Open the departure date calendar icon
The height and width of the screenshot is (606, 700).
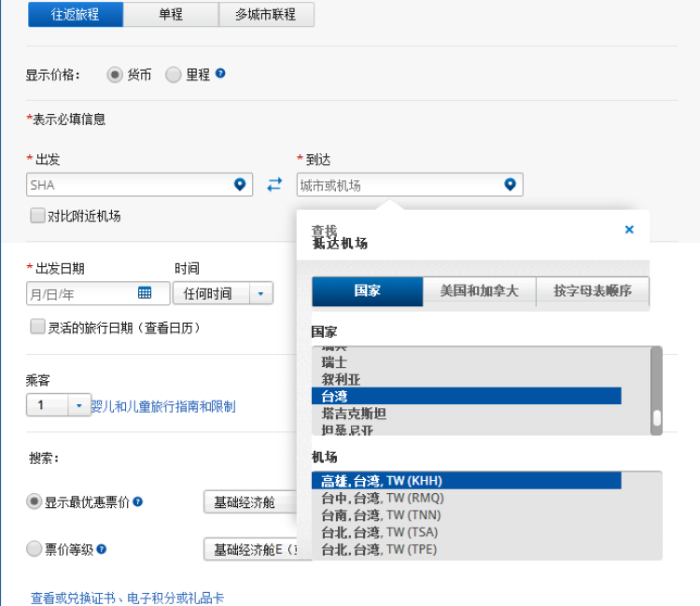[x=145, y=293]
